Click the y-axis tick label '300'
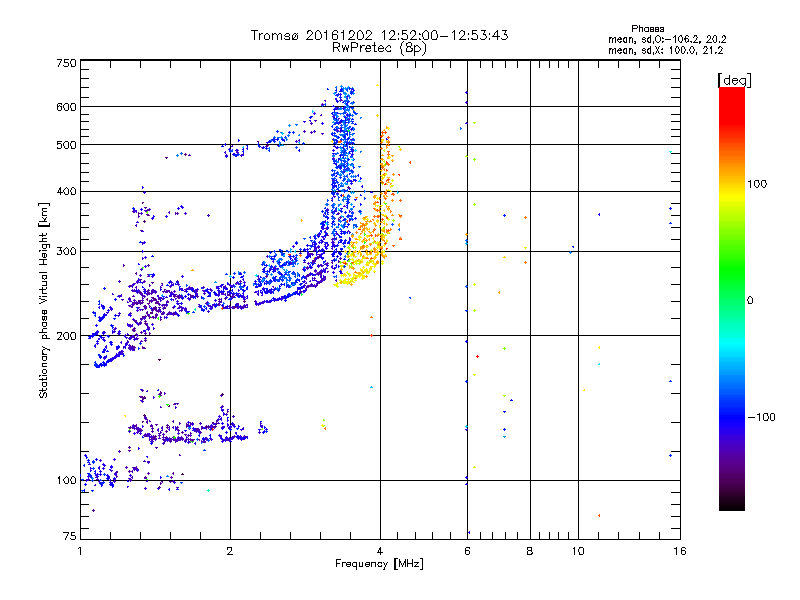The width and height of the screenshot is (800, 600). click(x=66, y=251)
